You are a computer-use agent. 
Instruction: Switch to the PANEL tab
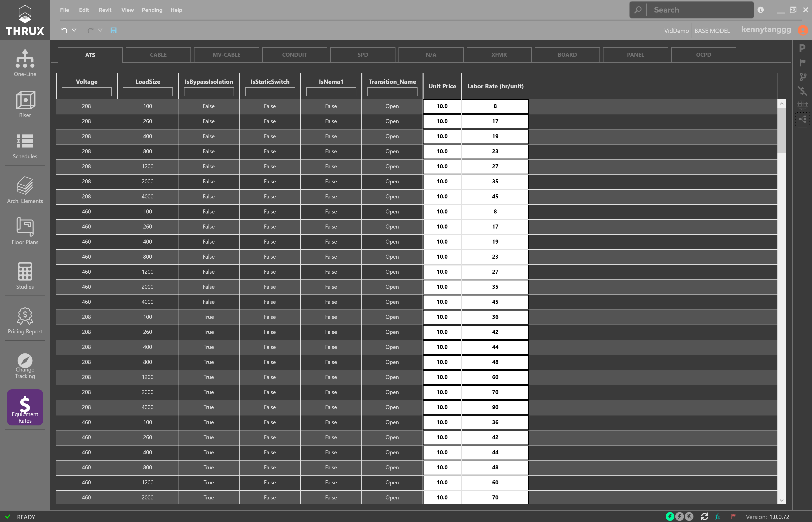635,55
